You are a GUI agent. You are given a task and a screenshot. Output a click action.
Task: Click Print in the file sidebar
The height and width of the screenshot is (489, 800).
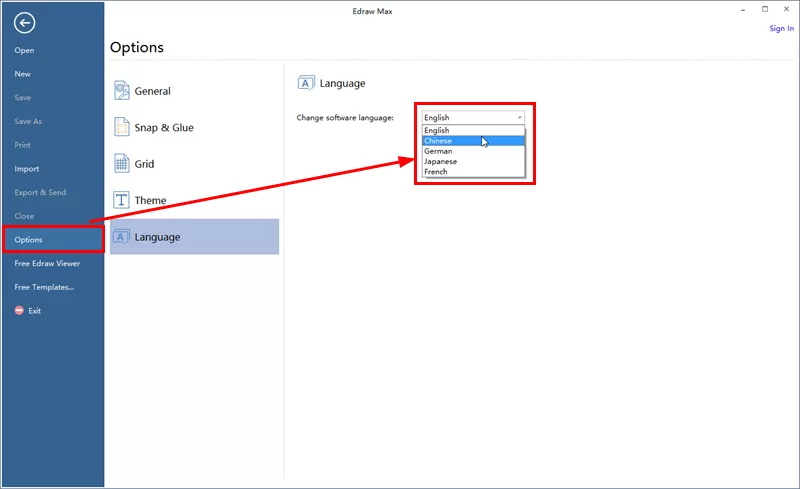(x=22, y=145)
